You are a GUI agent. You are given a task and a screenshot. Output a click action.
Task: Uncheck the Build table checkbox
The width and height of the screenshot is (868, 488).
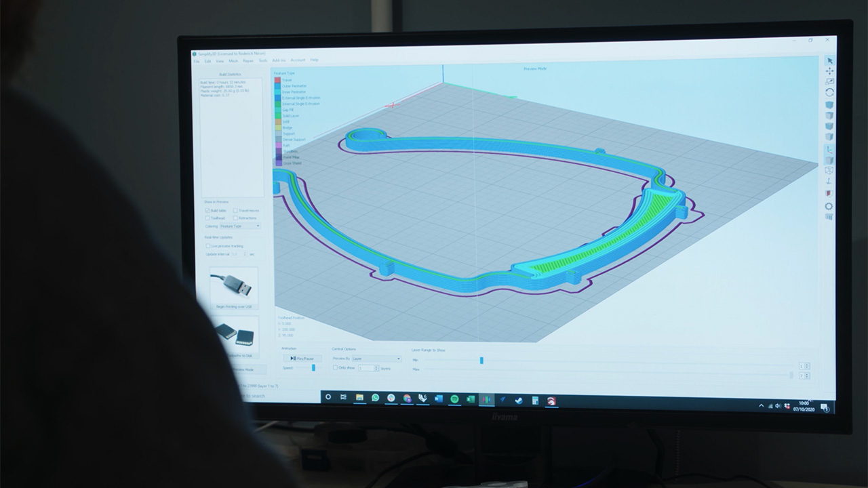pyautogui.click(x=208, y=211)
